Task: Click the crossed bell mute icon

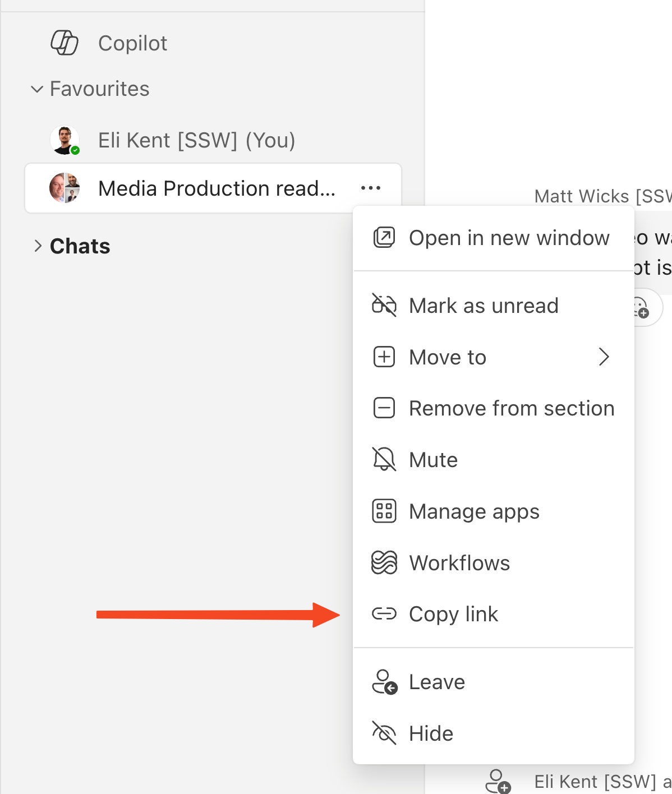Action: pos(384,460)
